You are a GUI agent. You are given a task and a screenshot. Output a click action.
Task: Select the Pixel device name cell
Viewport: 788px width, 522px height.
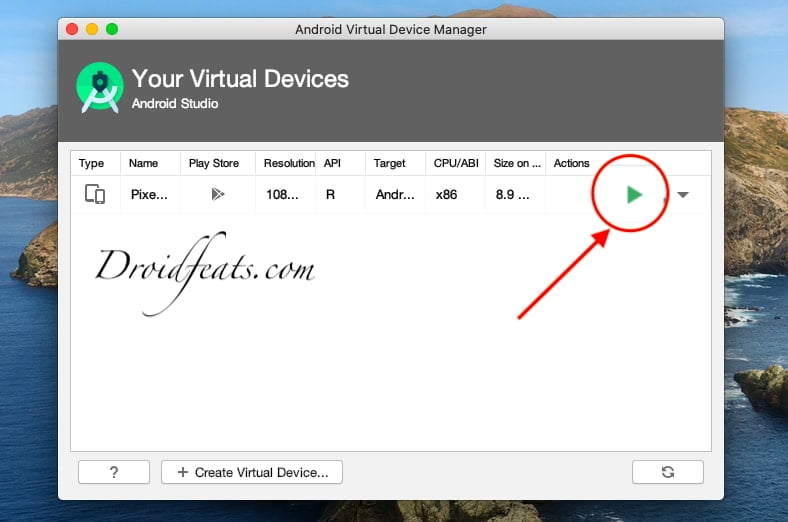click(x=150, y=195)
